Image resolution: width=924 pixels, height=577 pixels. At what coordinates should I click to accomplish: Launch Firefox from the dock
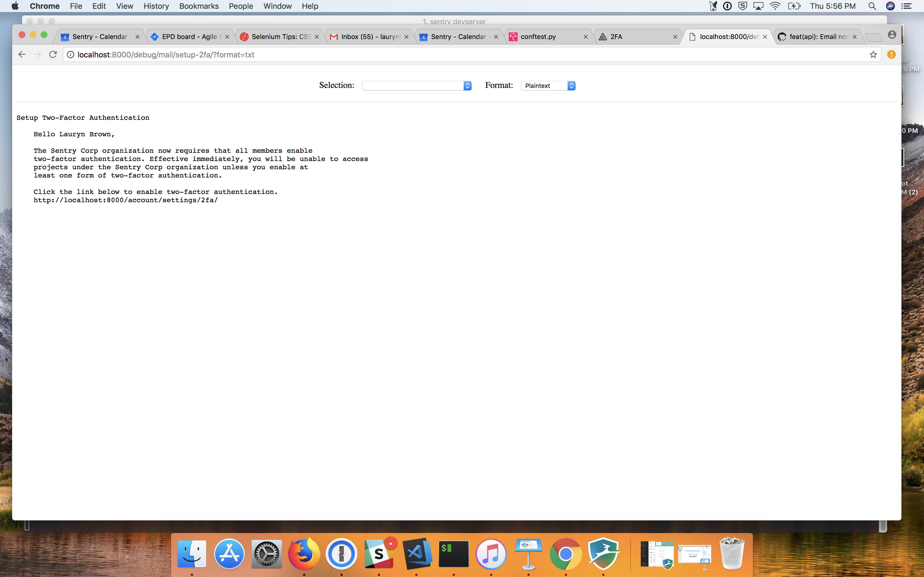click(x=304, y=553)
